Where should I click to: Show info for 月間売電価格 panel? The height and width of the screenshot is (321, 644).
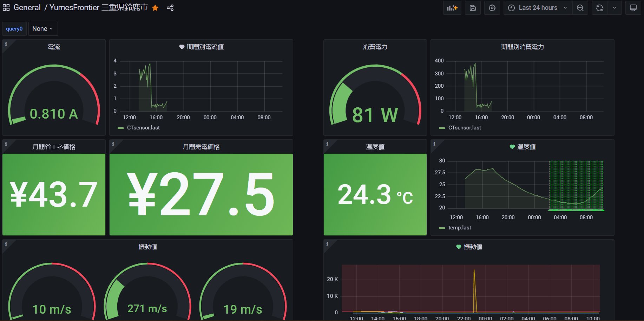113,144
